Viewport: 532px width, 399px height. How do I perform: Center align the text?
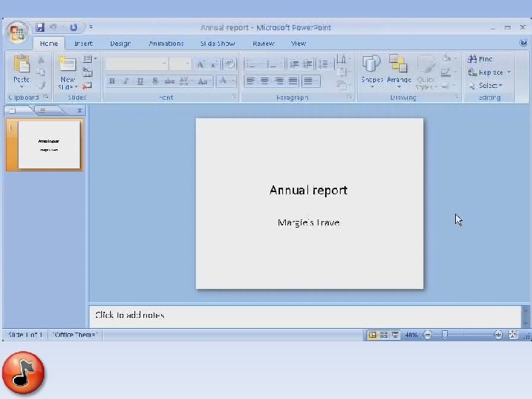(265, 81)
